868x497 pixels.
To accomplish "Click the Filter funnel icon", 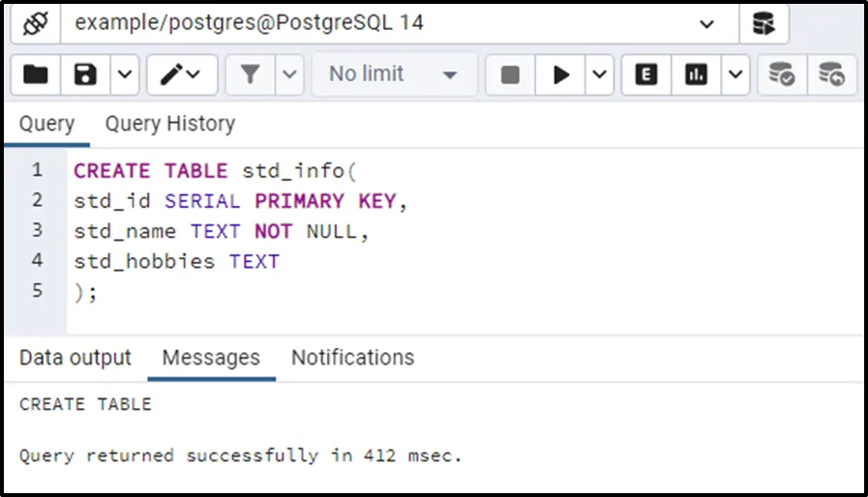I will pyautogui.click(x=251, y=74).
